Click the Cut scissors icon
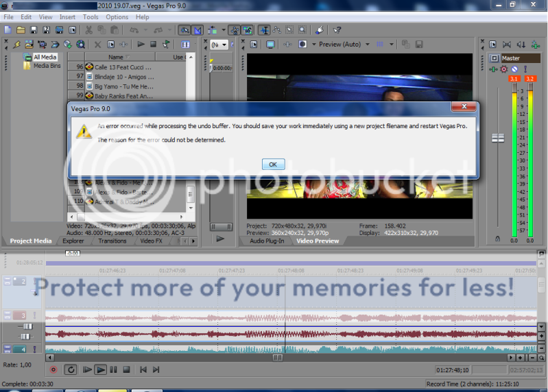 tap(88, 30)
